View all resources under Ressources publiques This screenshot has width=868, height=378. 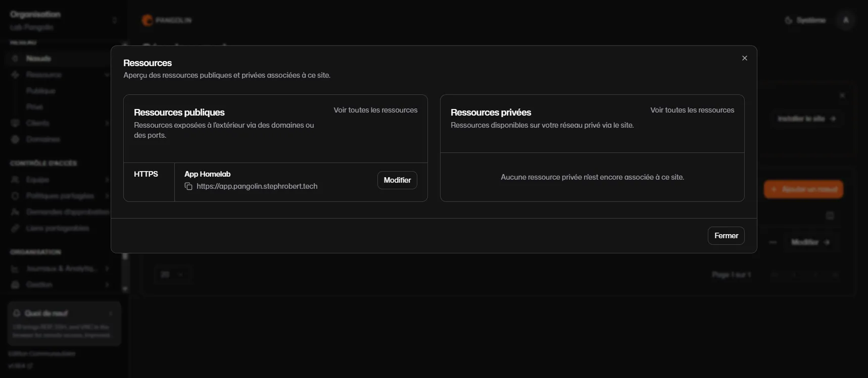pyautogui.click(x=375, y=110)
